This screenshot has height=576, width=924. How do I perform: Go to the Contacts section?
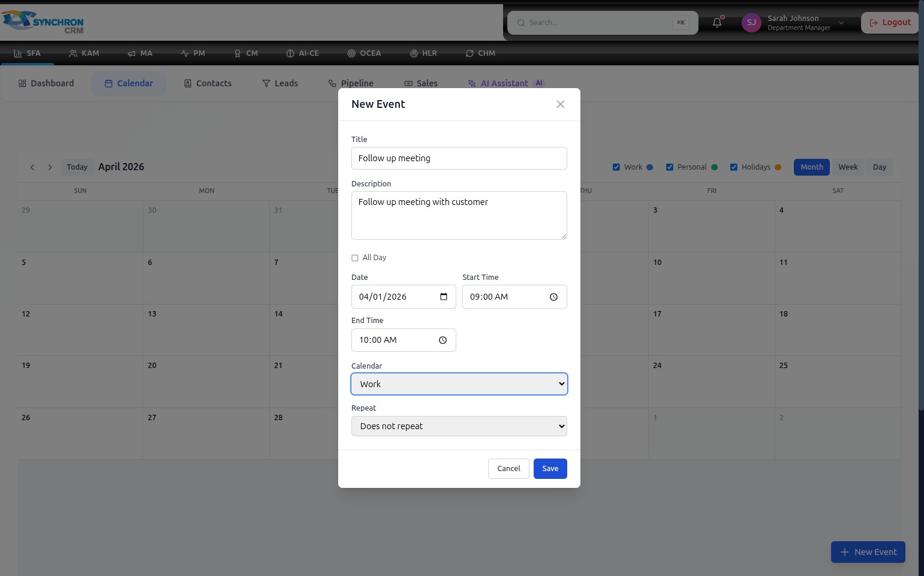click(x=207, y=83)
